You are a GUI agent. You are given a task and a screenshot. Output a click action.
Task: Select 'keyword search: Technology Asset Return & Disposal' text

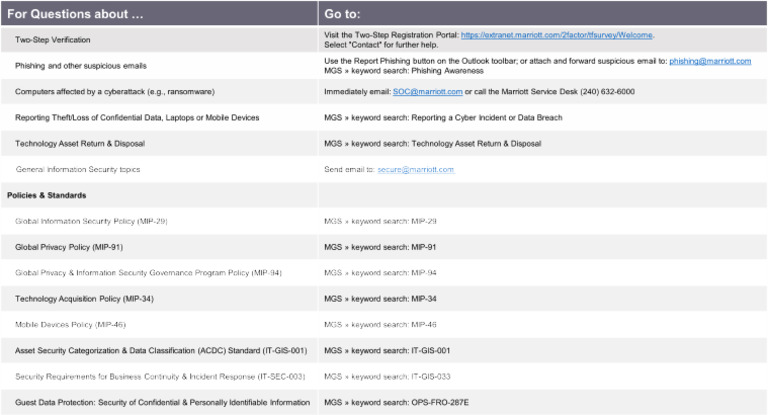[446, 144]
